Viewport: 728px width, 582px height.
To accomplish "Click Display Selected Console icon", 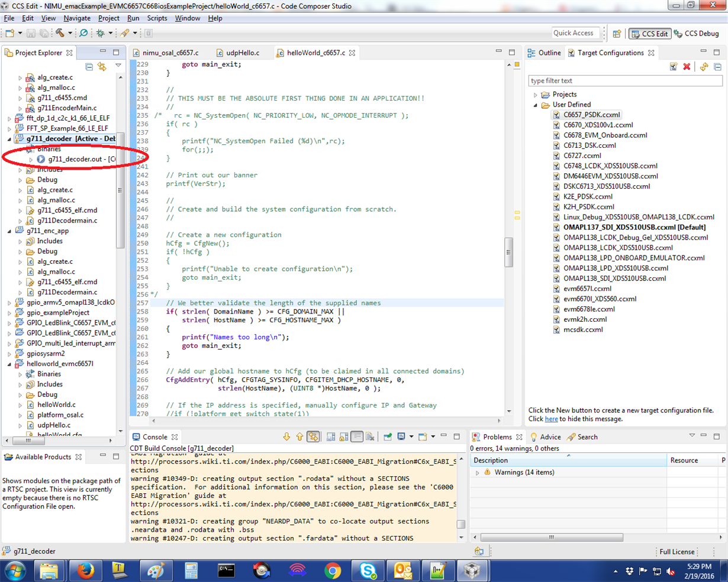I will 401,437.
